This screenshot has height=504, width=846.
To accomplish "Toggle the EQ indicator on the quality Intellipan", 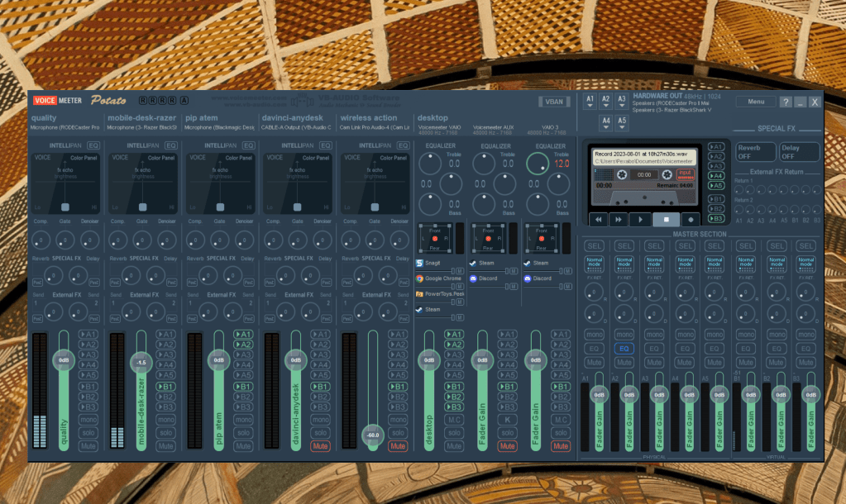I will pos(93,145).
